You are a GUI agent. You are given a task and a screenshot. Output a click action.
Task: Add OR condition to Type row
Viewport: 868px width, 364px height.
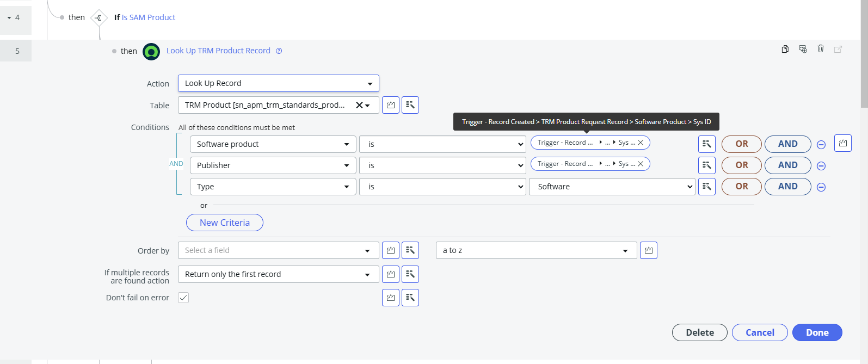click(742, 187)
